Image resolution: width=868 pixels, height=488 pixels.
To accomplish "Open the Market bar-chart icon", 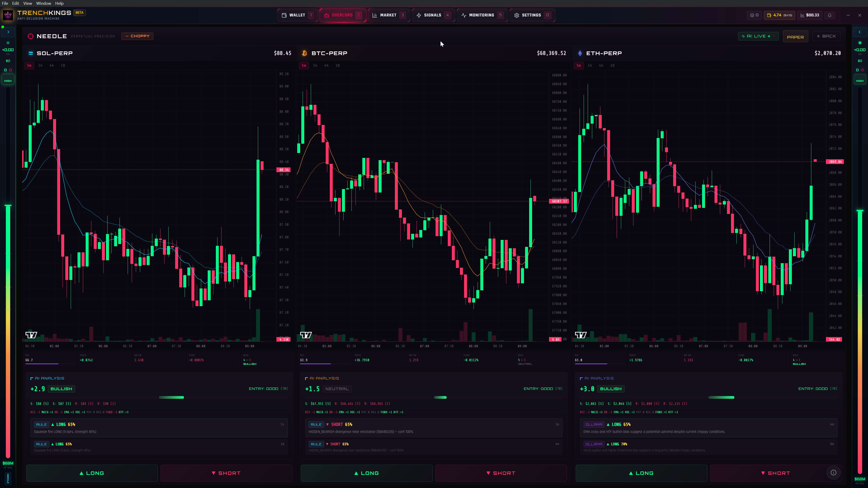I will tap(375, 15).
